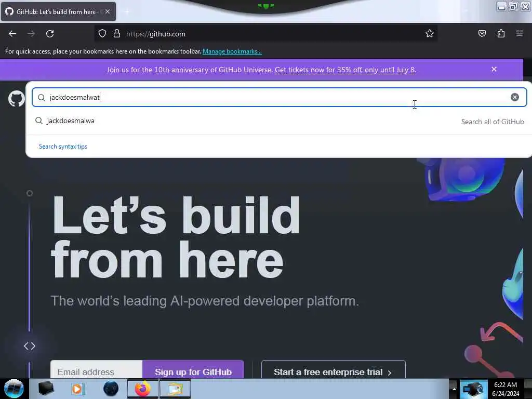Show hidden system tray icons arrow
The image size is (532, 399).
(454, 389)
